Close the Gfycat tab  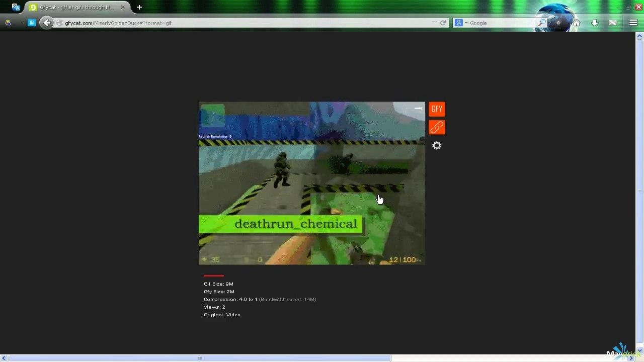coord(122,7)
